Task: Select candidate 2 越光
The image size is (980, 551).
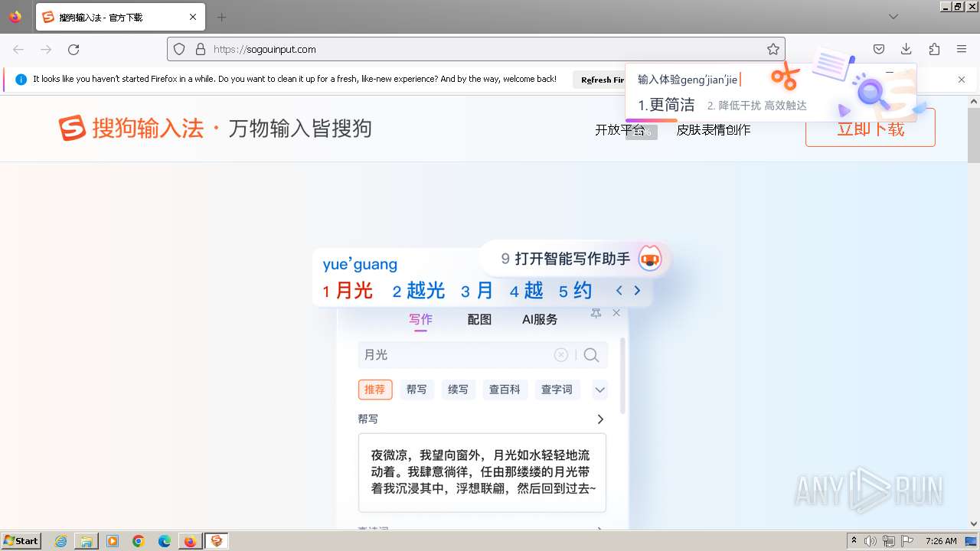Action: [x=418, y=291]
